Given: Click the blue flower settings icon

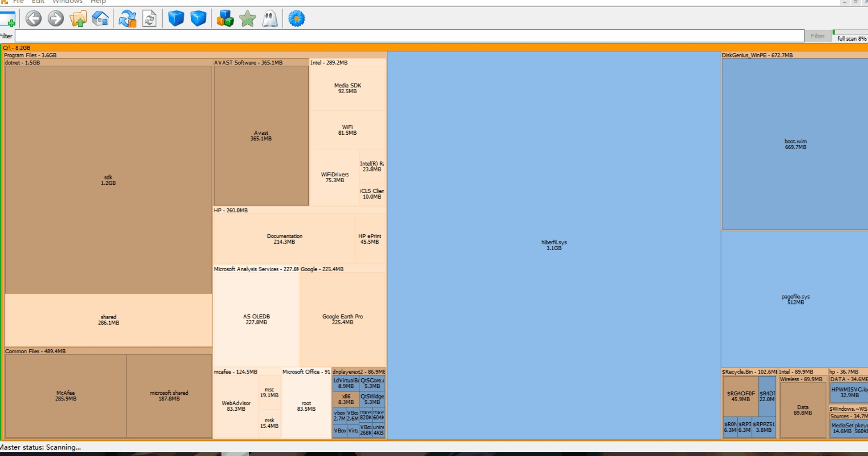Looking at the screenshot, I should click(x=296, y=19).
